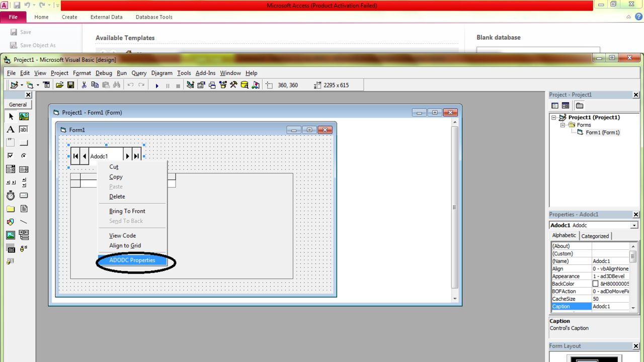Select the Label tool
644x362 pixels.
[x=11, y=129]
